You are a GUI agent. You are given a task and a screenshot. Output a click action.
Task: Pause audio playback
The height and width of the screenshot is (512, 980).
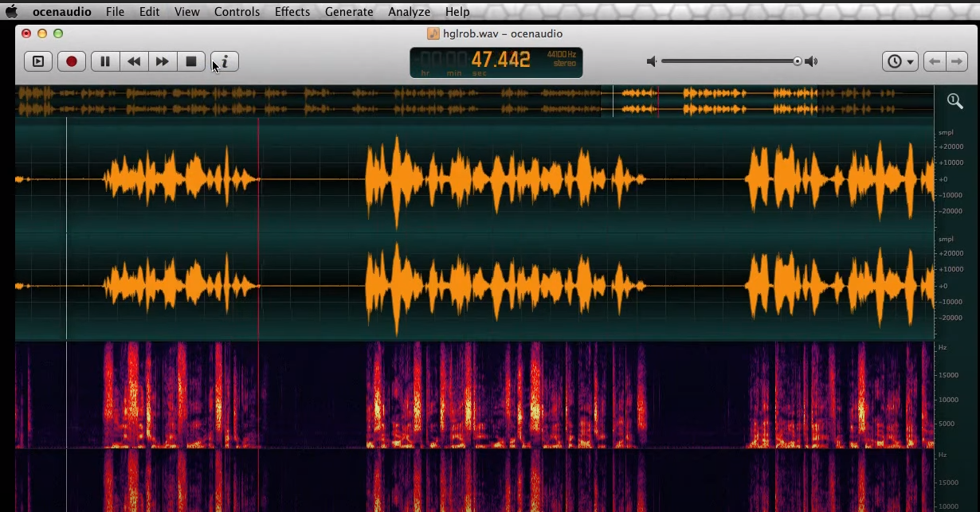tap(105, 61)
